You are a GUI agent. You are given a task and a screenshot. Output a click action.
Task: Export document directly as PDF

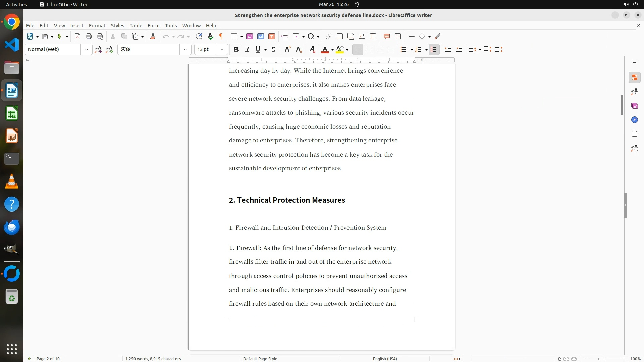click(x=77, y=37)
